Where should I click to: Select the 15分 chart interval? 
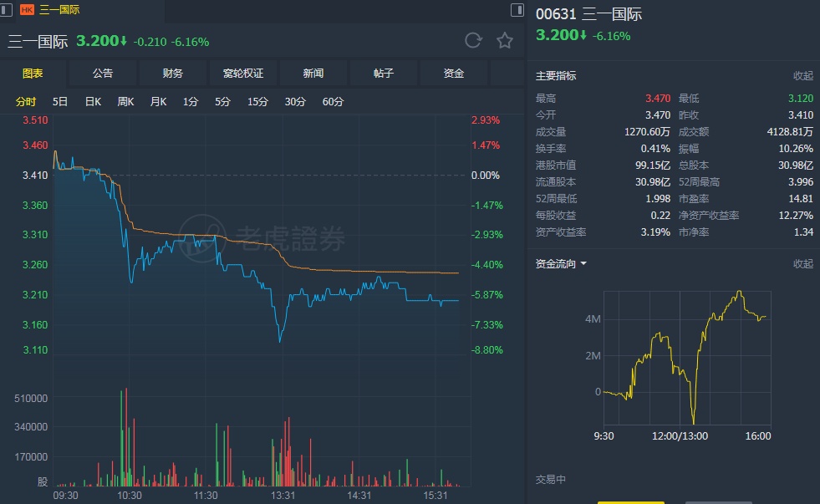[x=257, y=102]
